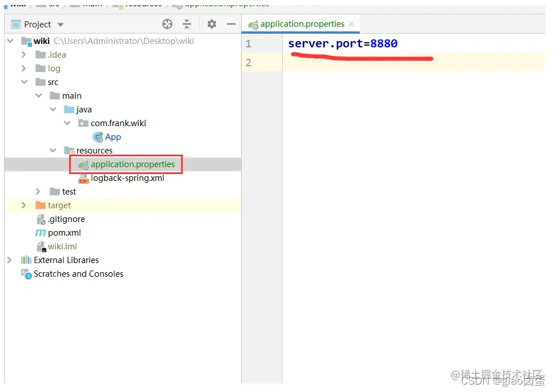This screenshot has width=554, height=392.
Task: Switch to application.properties editor tab
Action: (302, 24)
